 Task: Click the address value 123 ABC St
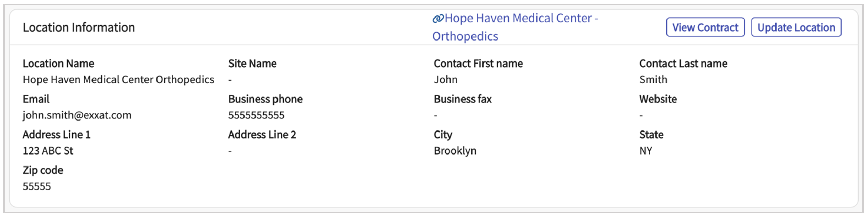click(x=48, y=151)
